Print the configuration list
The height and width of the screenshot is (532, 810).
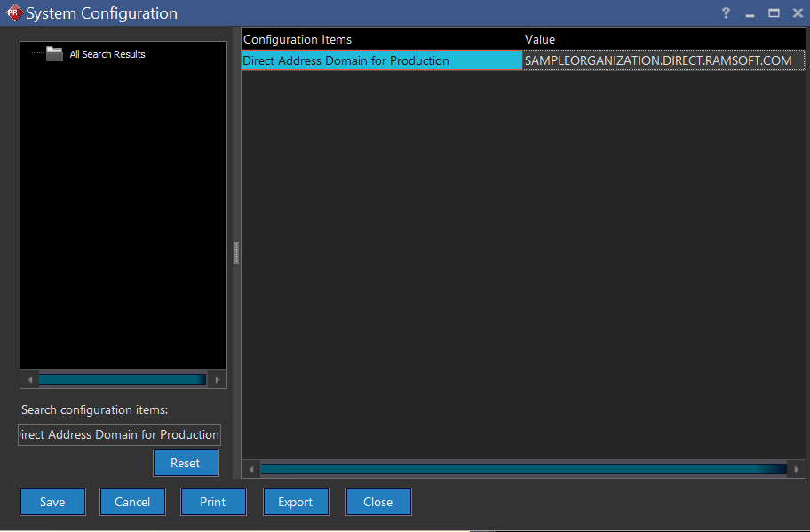[213, 502]
